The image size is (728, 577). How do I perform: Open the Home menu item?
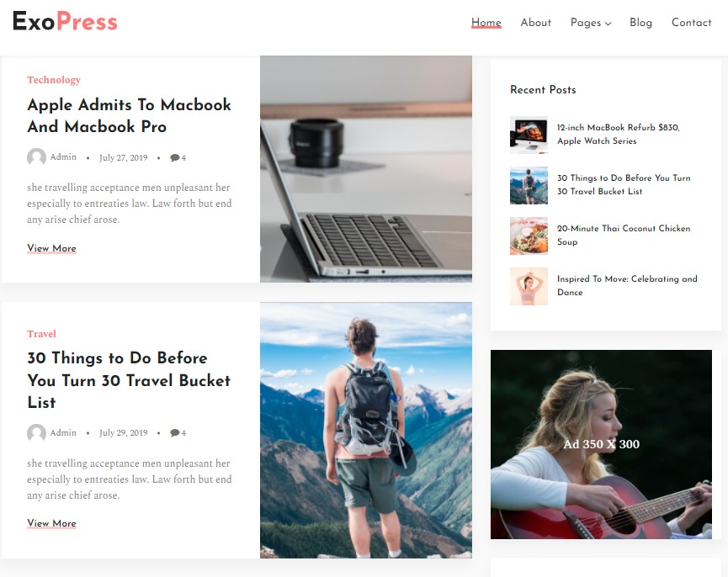coord(486,22)
